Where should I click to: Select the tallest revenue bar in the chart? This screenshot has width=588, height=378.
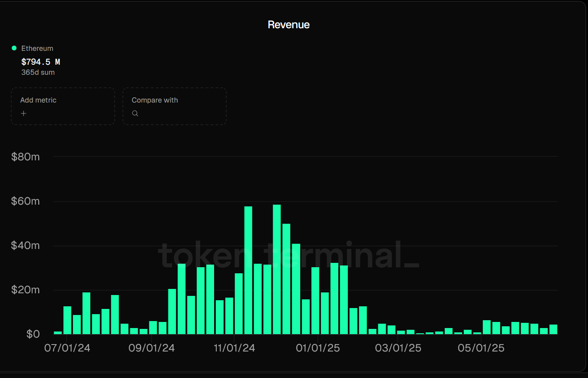click(x=277, y=269)
